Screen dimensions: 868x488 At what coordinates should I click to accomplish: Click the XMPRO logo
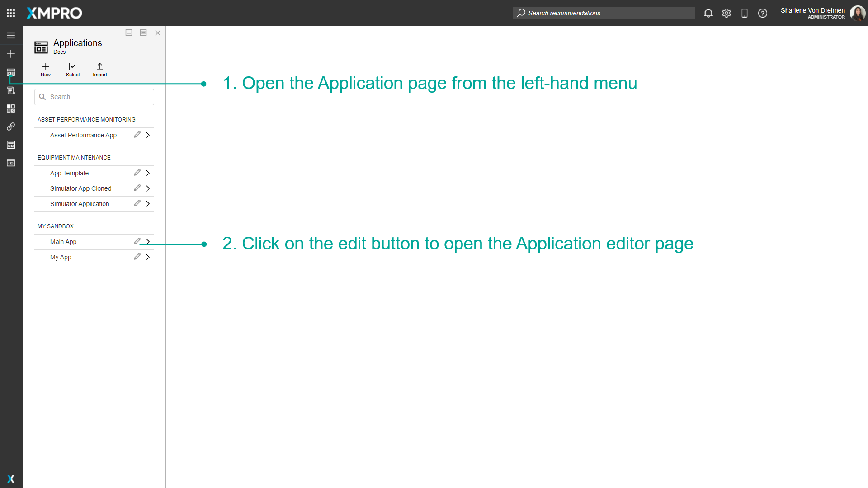pyautogui.click(x=54, y=13)
